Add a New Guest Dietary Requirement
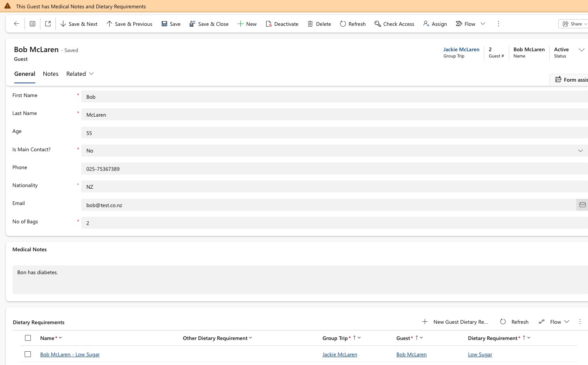The image size is (588, 365). (455, 322)
